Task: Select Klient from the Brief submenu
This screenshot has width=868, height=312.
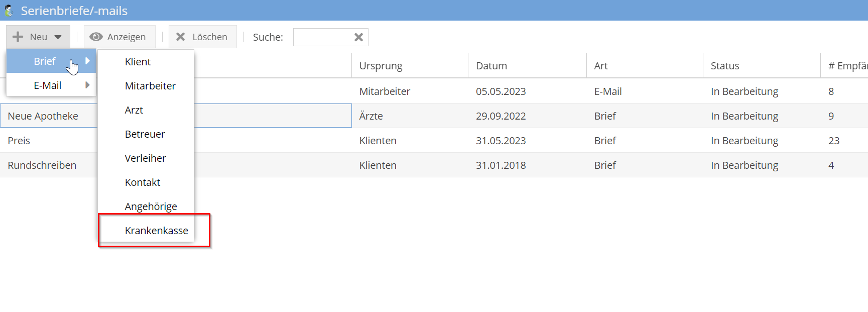Action: tap(138, 62)
